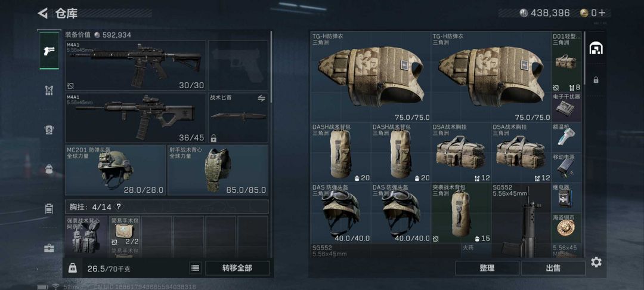Select the stash home icon at right
The image size is (644, 290).
[x=596, y=48]
